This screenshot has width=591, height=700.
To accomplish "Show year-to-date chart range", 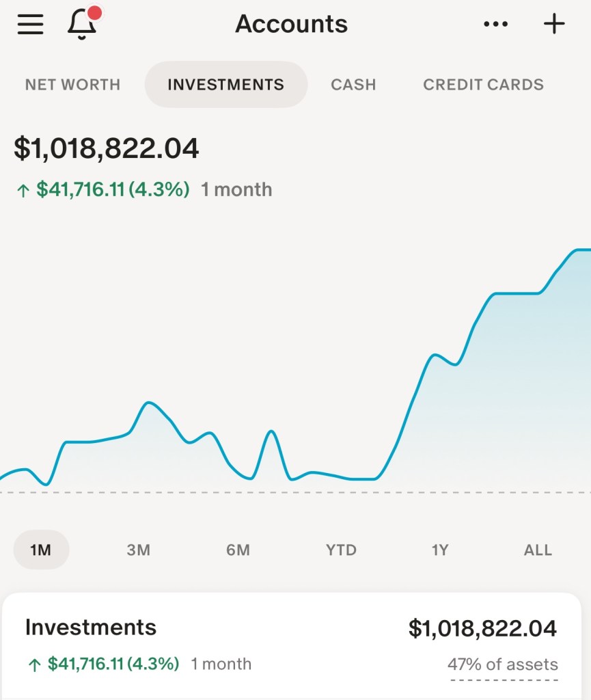I will point(341,550).
